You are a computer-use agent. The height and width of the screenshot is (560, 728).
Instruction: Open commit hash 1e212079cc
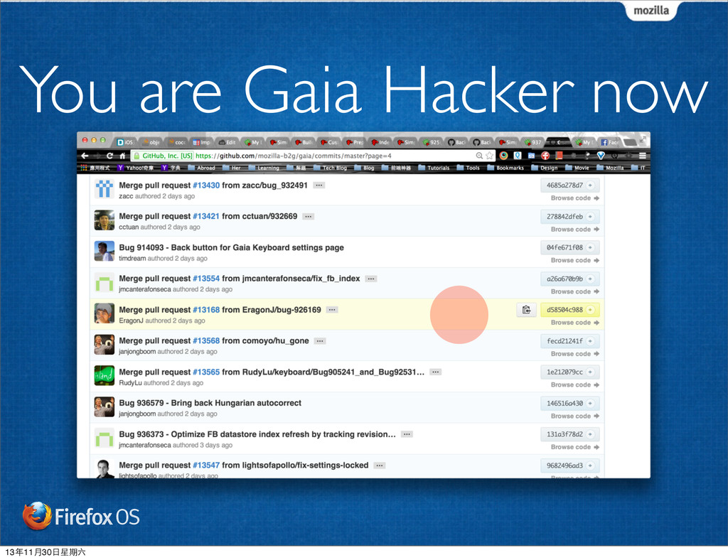pyautogui.click(x=564, y=372)
